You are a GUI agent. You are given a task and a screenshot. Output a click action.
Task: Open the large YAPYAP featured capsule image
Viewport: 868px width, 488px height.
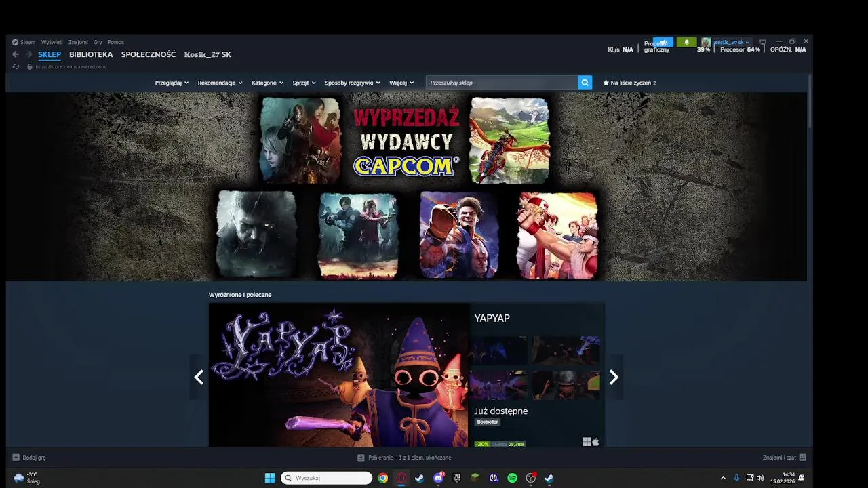coord(338,375)
